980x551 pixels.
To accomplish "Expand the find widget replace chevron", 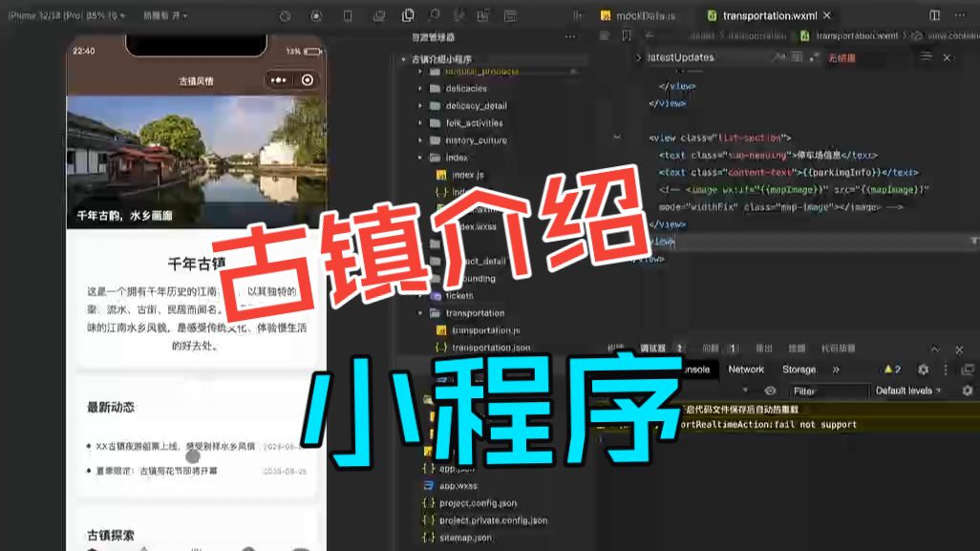I will (638, 57).
